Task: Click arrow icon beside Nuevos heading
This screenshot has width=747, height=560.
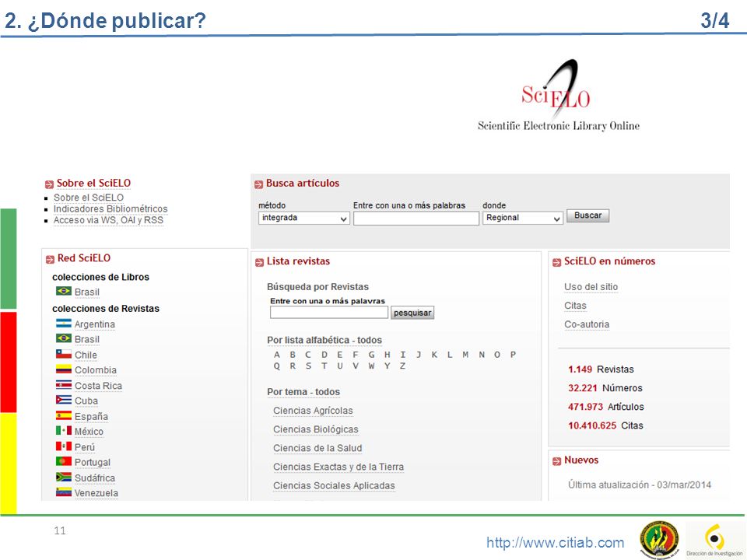Action: [556, 461]
